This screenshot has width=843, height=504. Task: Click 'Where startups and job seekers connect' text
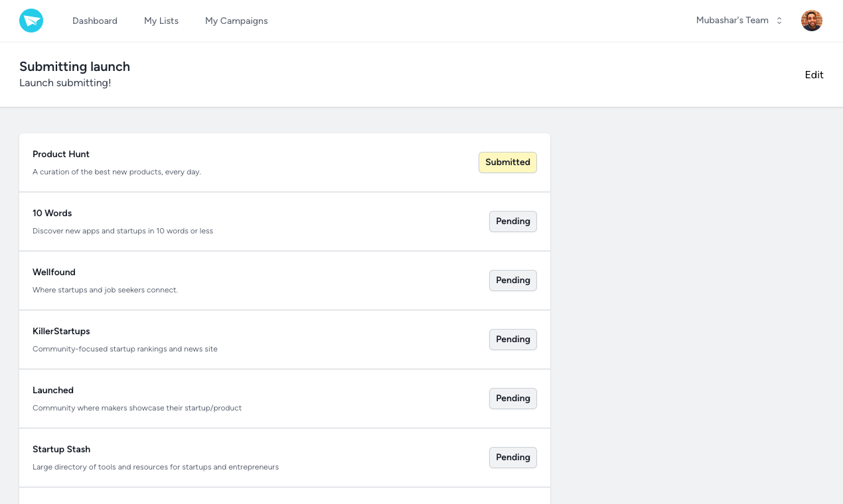point(106,290)
